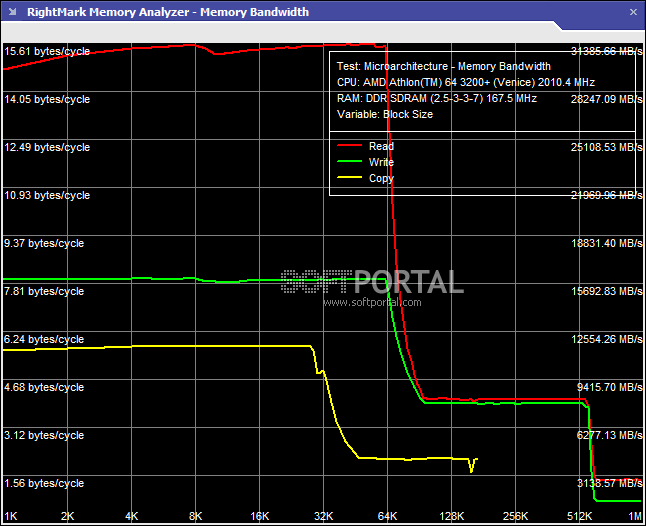Click the 1.56 bytes/cycle axis label
This screenshot has height=526, width=646.
click(x=44, y=483)
